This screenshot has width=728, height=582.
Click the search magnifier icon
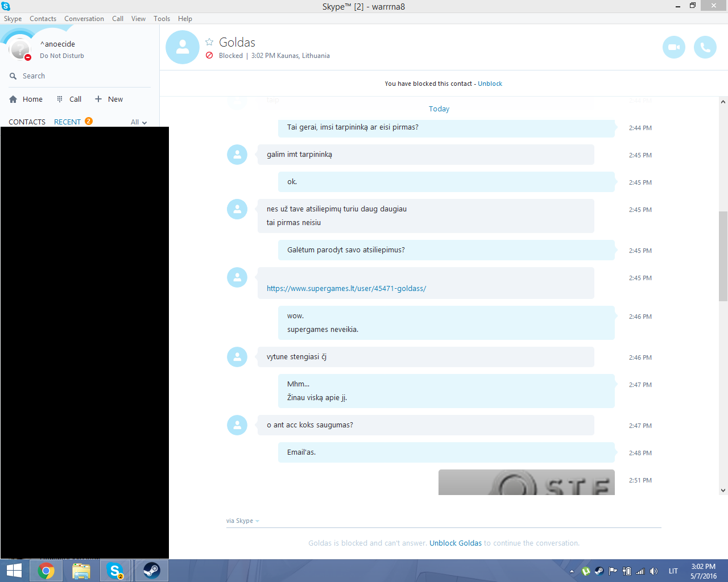[13, 76]
